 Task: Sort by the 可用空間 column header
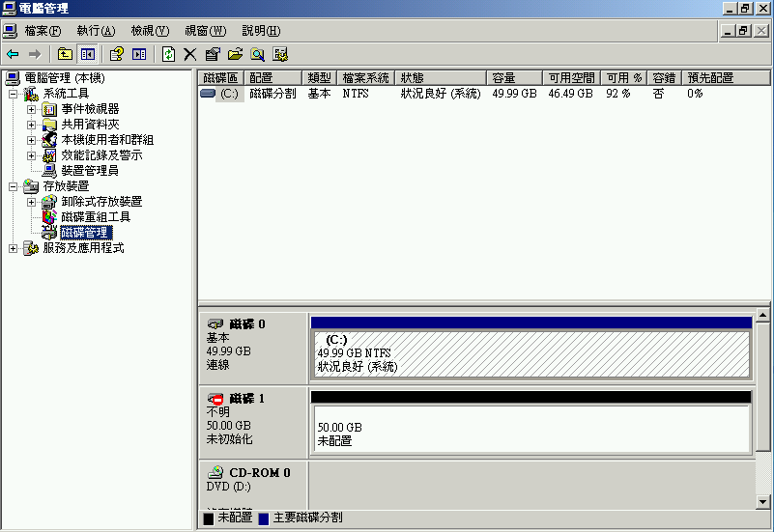click(x=572, y=78)
